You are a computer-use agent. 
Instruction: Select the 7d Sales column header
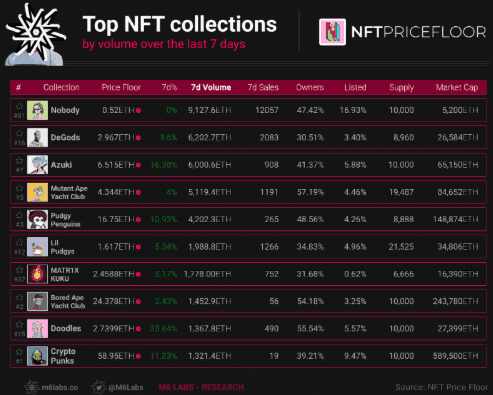pos(263,87)
